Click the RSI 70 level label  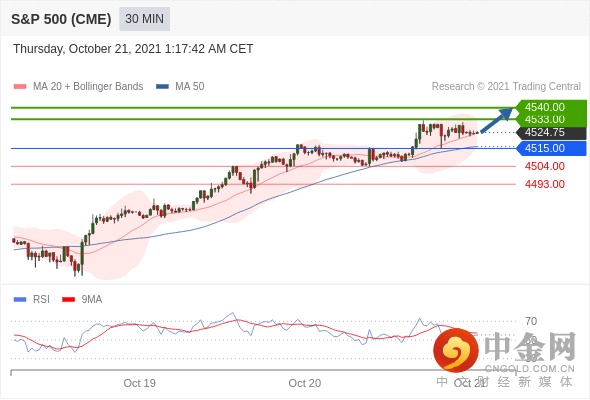click(531, 321)
